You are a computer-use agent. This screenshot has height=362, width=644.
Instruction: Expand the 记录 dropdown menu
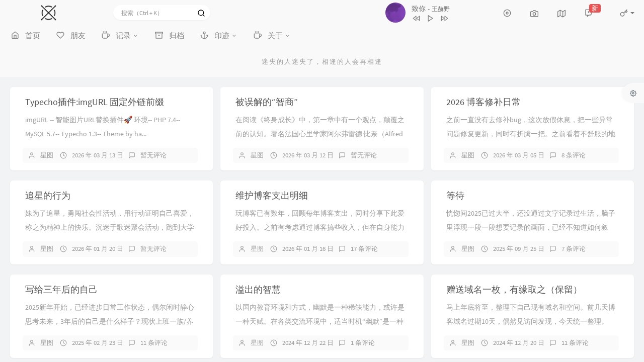pyautogui.click(x=120, y=35)
